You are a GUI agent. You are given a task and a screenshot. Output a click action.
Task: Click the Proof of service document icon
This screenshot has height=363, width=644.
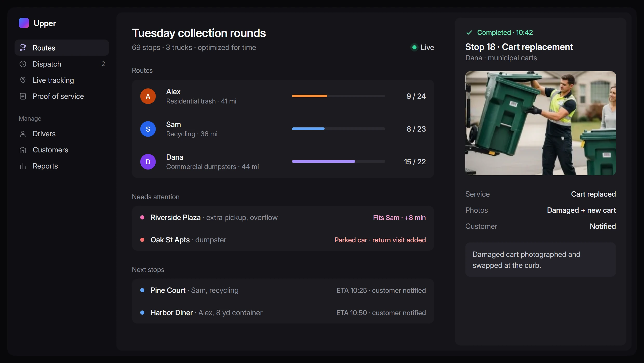(23, 96)
